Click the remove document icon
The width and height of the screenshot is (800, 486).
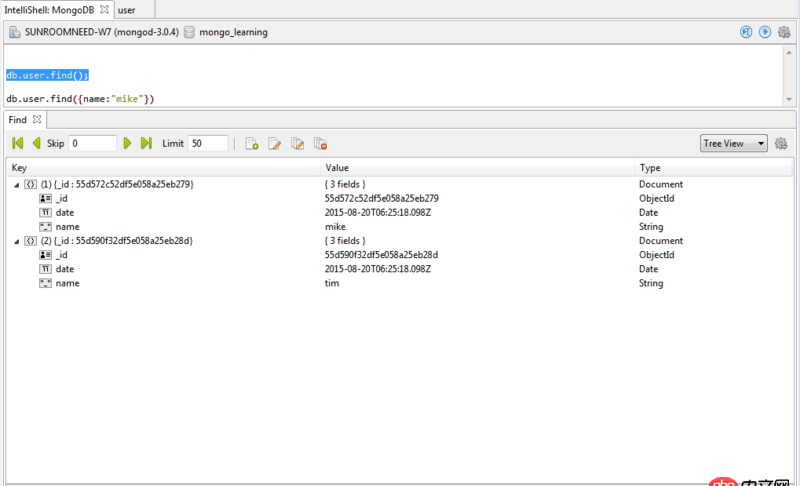click(320, 144)
